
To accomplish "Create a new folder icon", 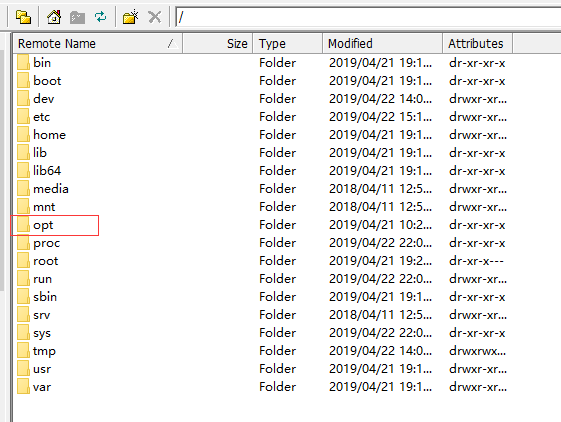I will point(131,17).
